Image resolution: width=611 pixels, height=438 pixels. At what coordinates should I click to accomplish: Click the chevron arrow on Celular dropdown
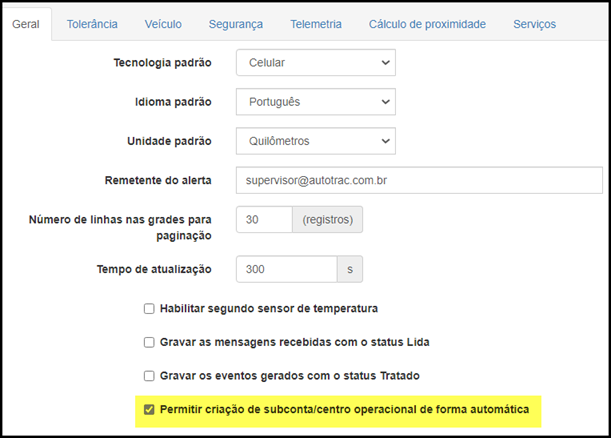click(385, 62)
